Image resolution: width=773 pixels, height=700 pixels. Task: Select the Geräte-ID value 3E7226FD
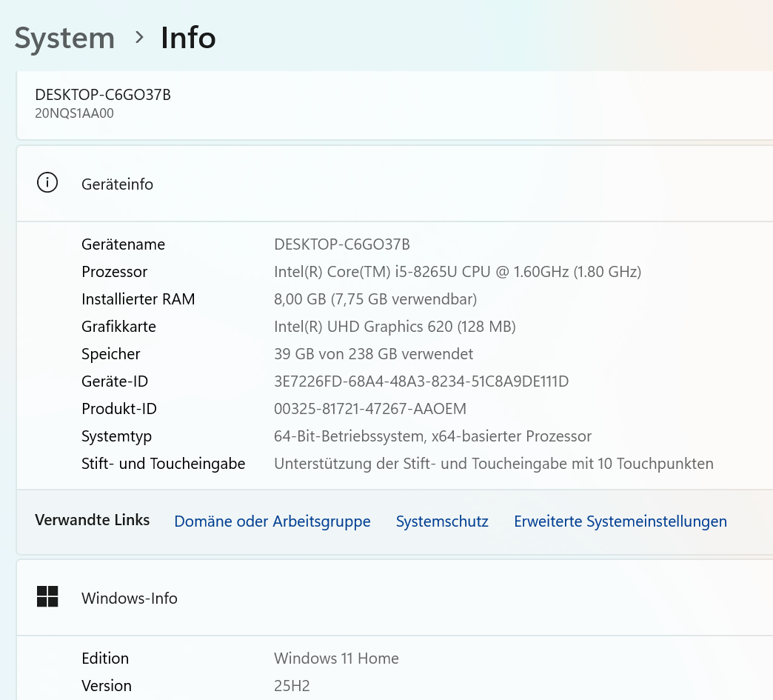[x=421, y=381]
